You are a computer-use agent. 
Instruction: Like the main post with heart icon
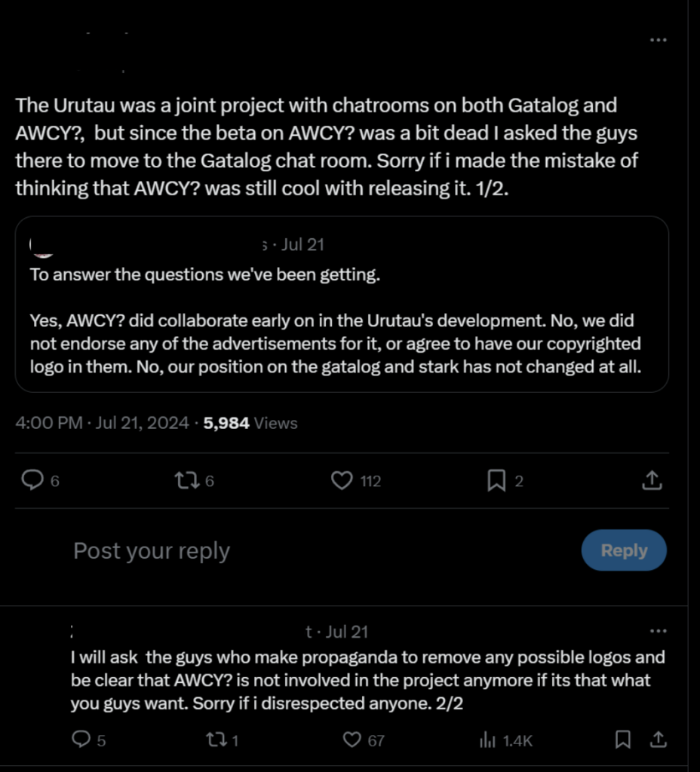tap(342, 480)
